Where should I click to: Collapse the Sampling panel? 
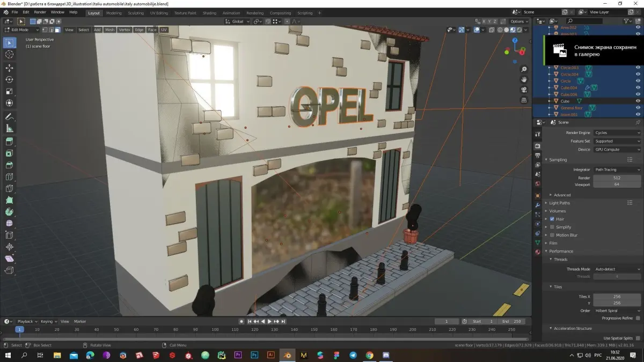pyautogui.click(x=558, y=159)
